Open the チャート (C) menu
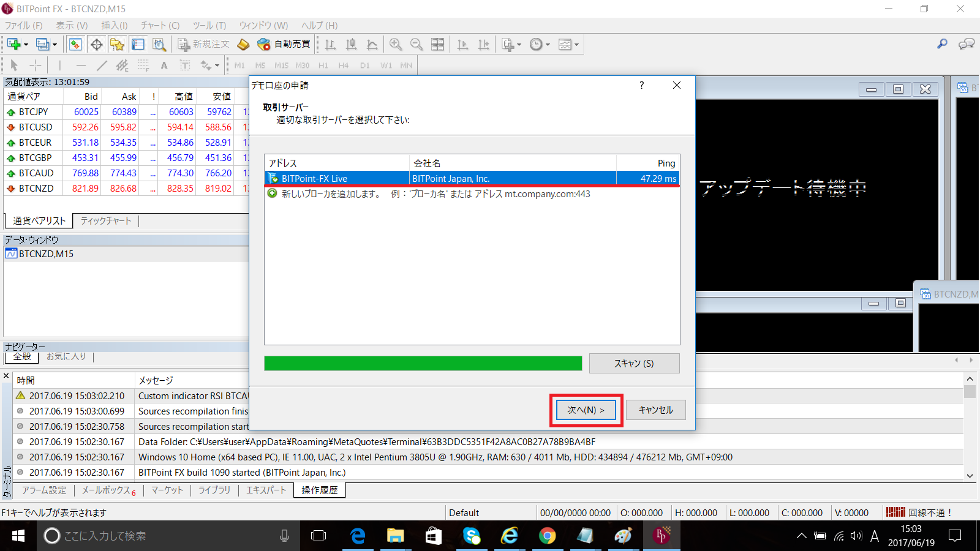The height and width of the screenshot is (551, 980). [x=160, y=25]
